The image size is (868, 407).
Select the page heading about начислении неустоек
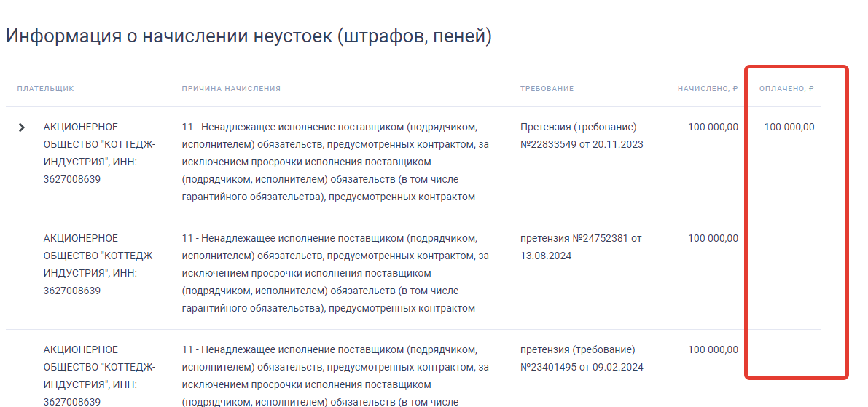(249, 36)
